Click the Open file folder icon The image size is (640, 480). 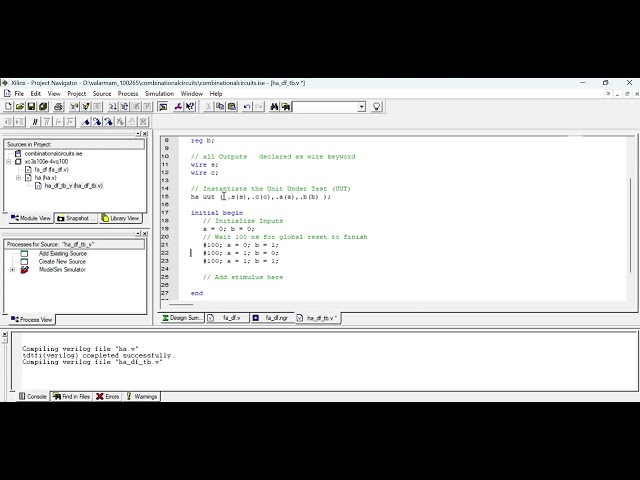pyautogui.click(x=20, y=107)
